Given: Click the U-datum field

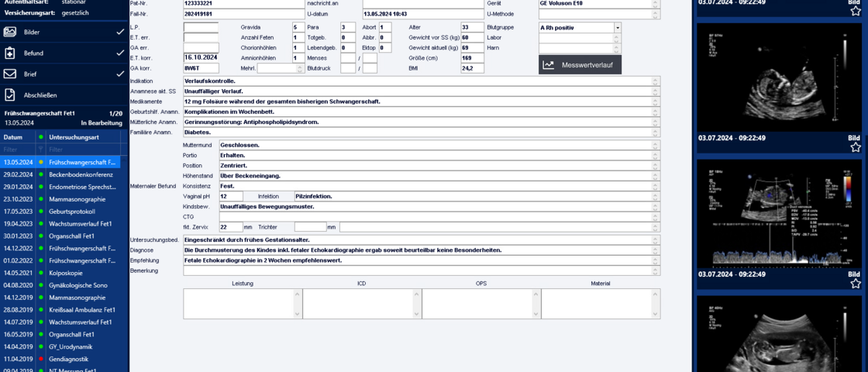Looking at the screenshot, I should [422, 13].
